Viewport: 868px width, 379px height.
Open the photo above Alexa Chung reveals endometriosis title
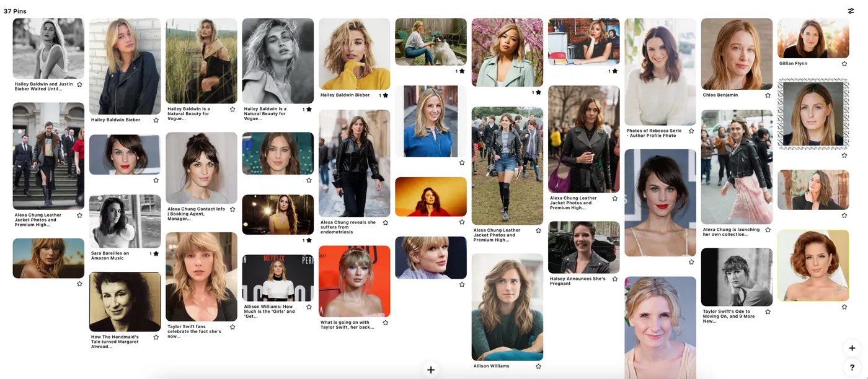pyautogui.click(x=355, y=163)
